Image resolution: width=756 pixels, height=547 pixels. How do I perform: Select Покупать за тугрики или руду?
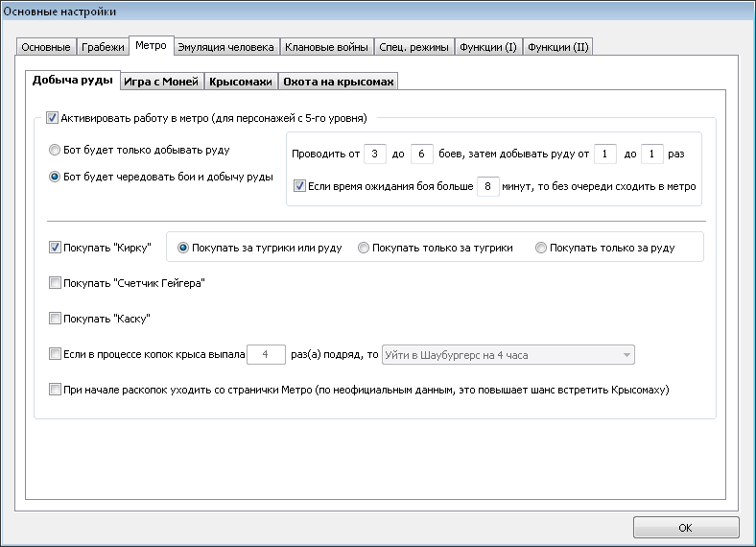tap(182, 248)
